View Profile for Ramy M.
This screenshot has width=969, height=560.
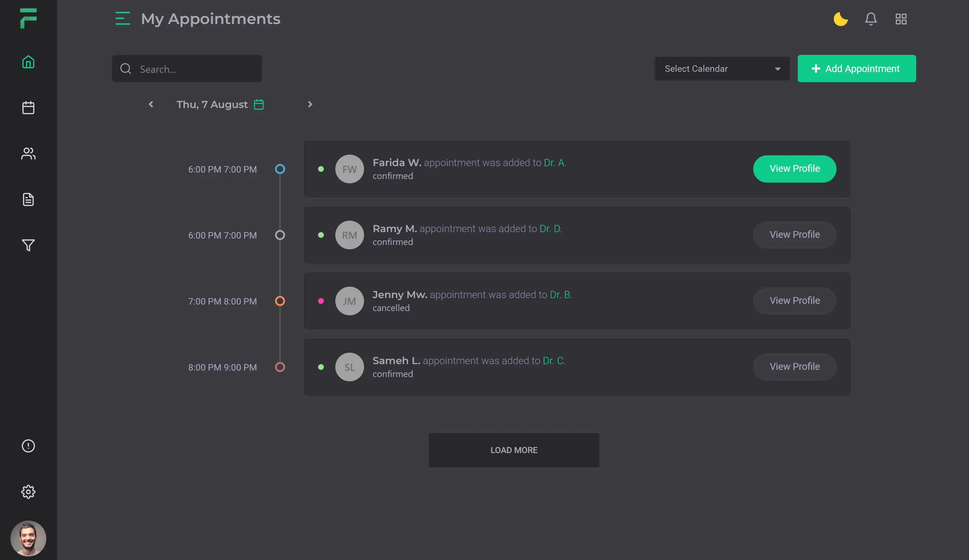795,235
